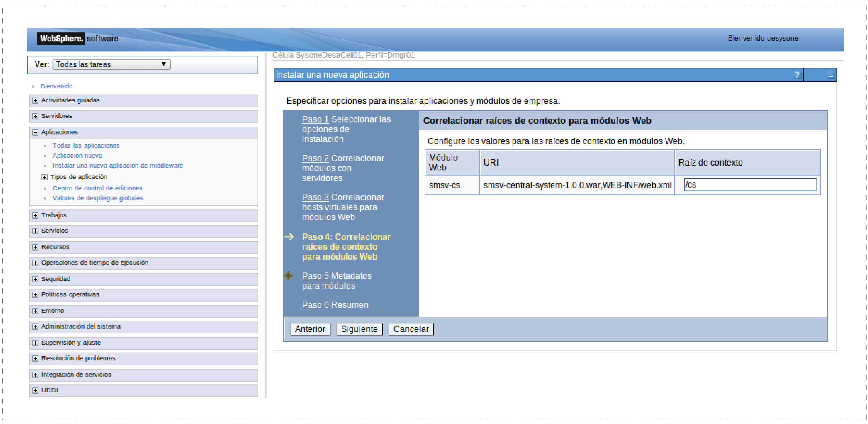Screen dimensions: 868x424
Task: Open Paso 5 Metadatos para módulos
Action: 315,276
